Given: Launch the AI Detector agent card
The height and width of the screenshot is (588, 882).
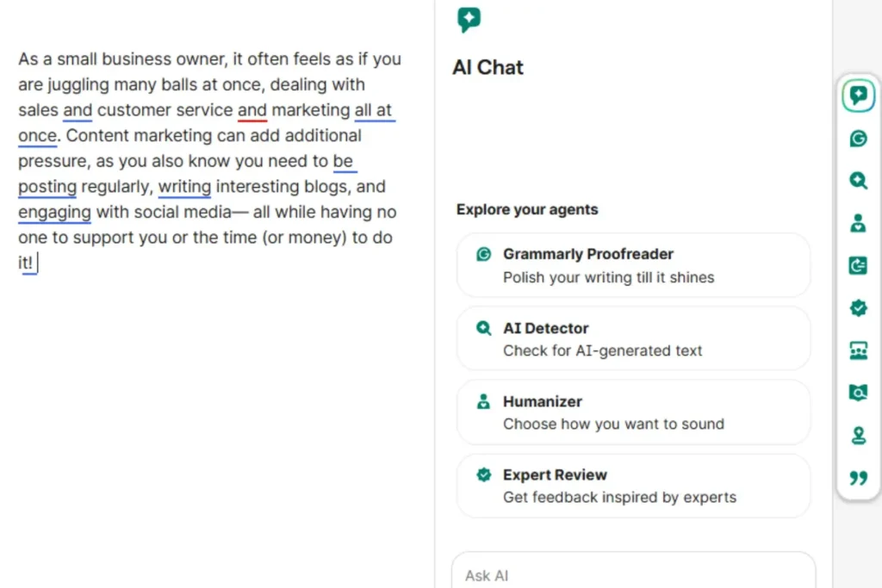Looking at the screenshot, I should (633, 338).
